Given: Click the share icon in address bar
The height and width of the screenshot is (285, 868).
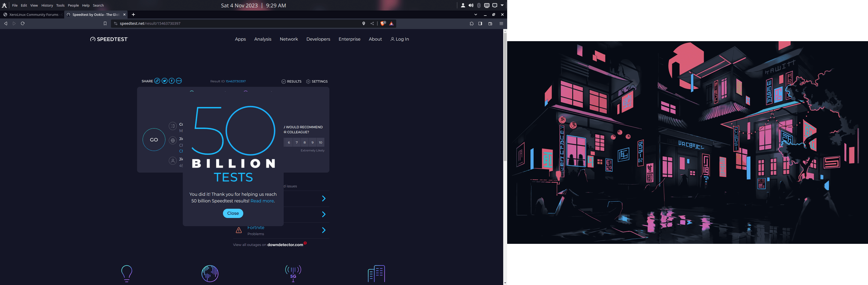Looking at the screenshot, I should tap(372, 23).
